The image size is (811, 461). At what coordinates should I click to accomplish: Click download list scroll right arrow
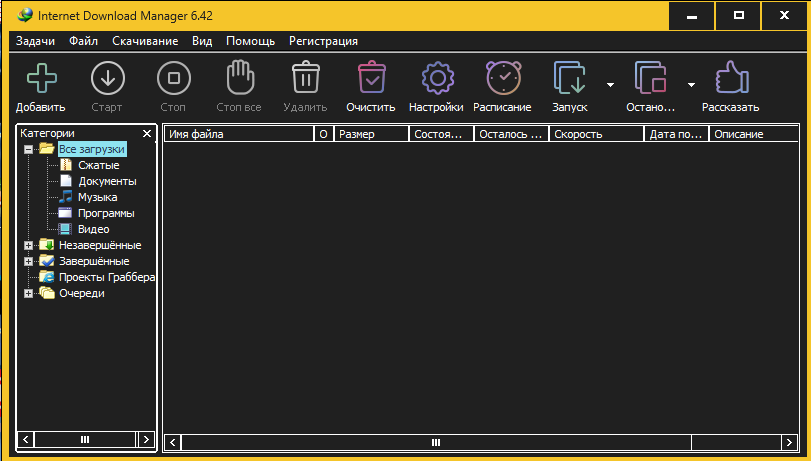pyautogui.click(x=789, y=442)
